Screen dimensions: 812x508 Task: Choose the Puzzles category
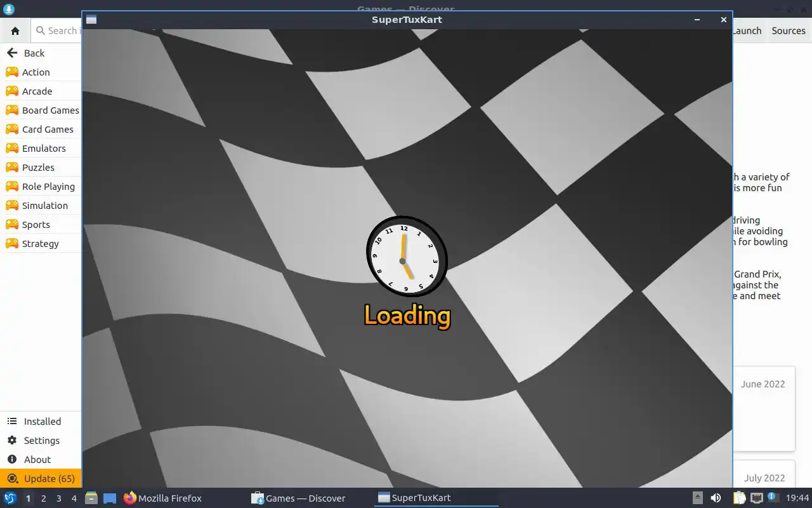(41, 168)
